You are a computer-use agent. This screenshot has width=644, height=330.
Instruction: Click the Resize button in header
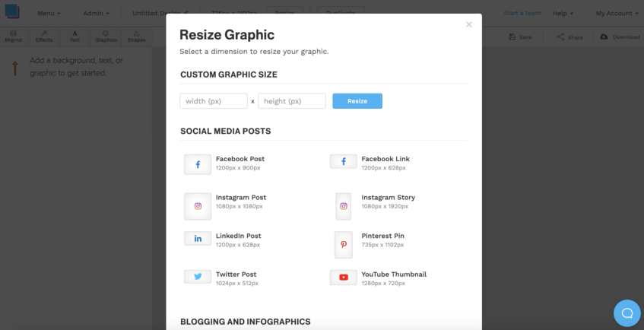tap(285, 12)
